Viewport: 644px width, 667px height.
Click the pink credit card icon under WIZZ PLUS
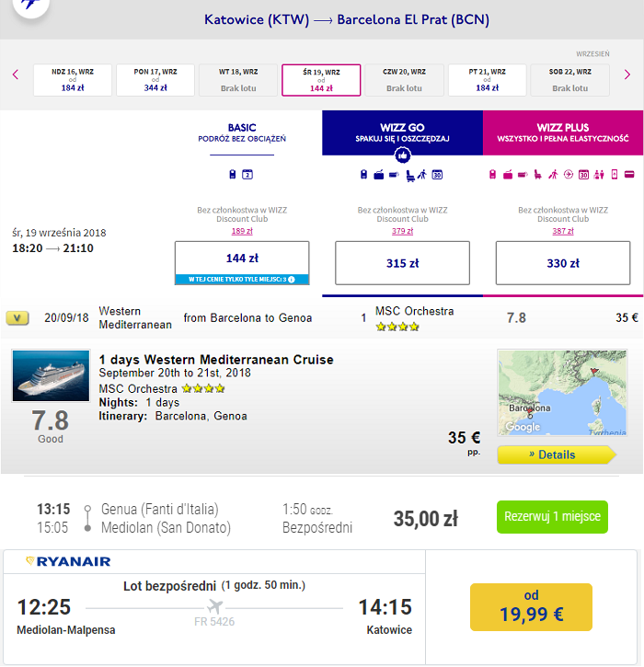629,175
